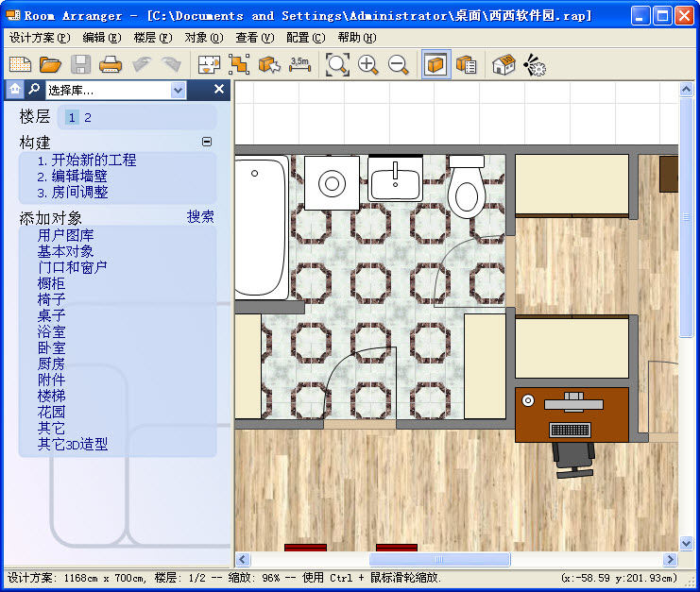
Task: Click the print toolbar icon
Action: click(x=111, y=64)
